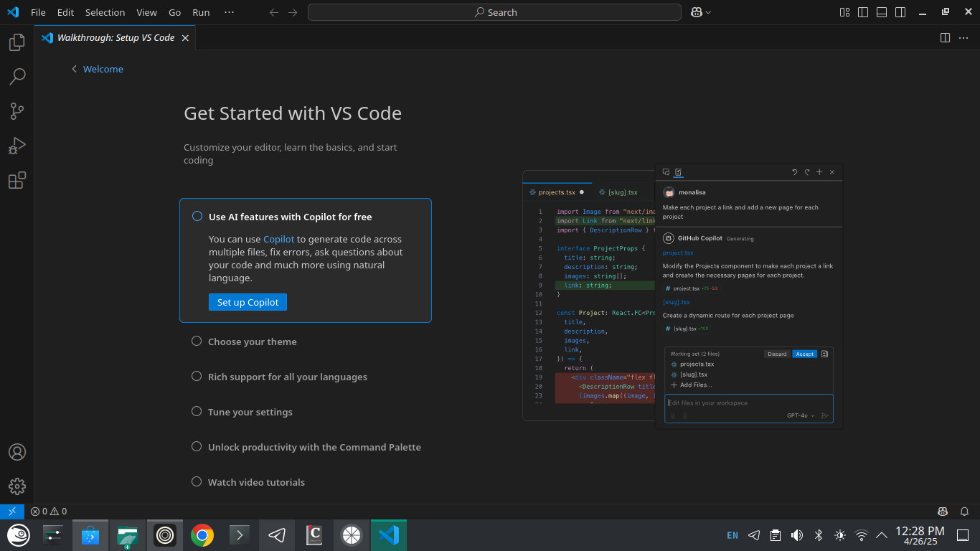The image size is (980, 551).
Task: Open the File menu
Action: coord(38,12)
